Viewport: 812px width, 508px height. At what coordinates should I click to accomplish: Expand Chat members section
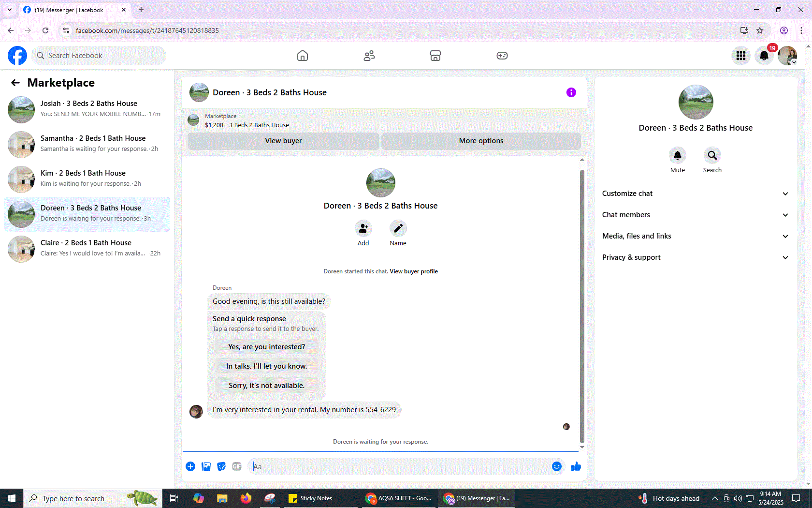tap(696, 215)
